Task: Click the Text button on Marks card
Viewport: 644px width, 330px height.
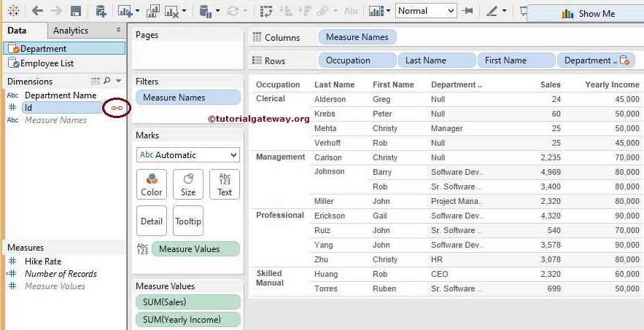Action: tap(225, 184)
